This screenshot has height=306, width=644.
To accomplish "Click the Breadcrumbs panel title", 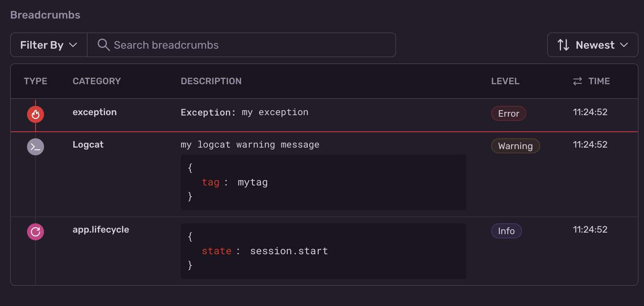I will coord(45,15).
